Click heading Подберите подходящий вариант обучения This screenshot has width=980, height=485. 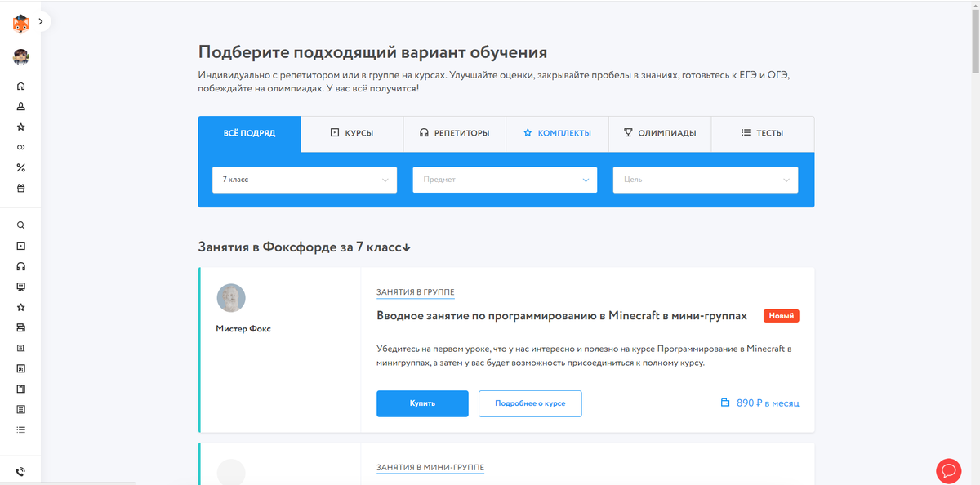tap(372, 53)
